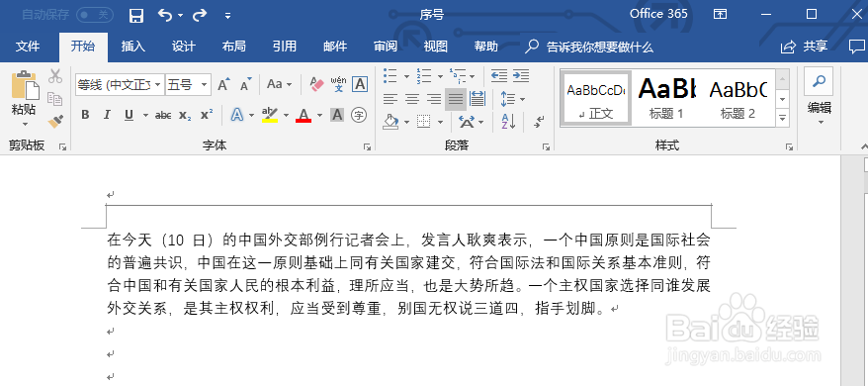This screenshot has height=386, width=868.
Task: Select the 标题 1 style
Action: click(666, 98)
